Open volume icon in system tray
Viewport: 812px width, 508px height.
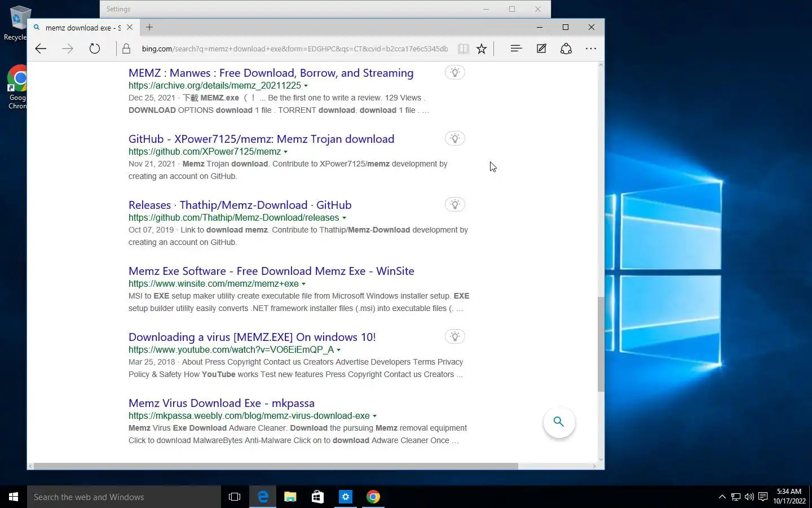[749, 497]
